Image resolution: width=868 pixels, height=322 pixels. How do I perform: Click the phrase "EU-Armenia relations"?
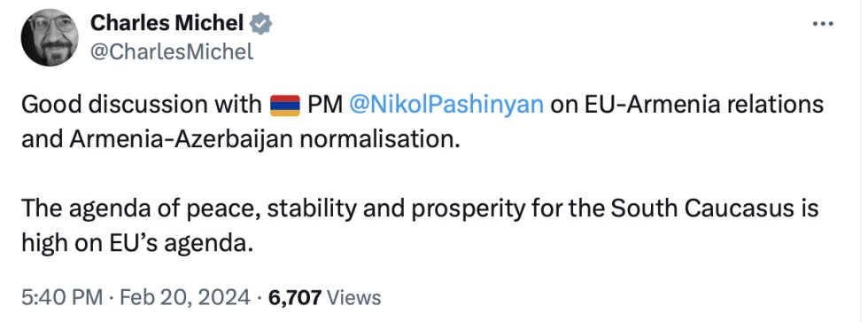(703, 105)
